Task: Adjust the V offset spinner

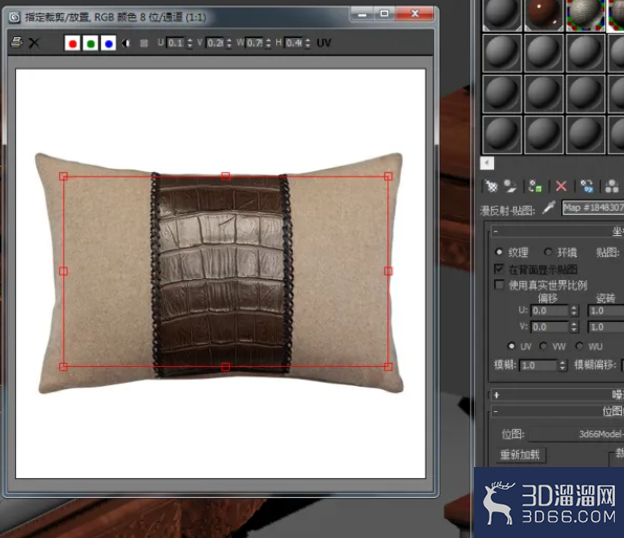Action: [x=574, y=327]
